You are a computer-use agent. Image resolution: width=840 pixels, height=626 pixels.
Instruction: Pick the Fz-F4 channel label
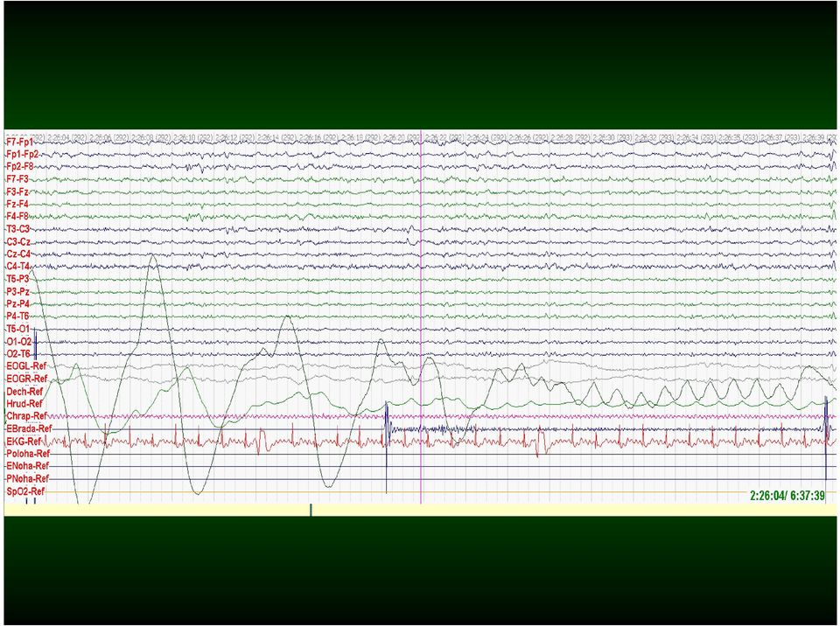pyautogui.click(x=17, y=204)
